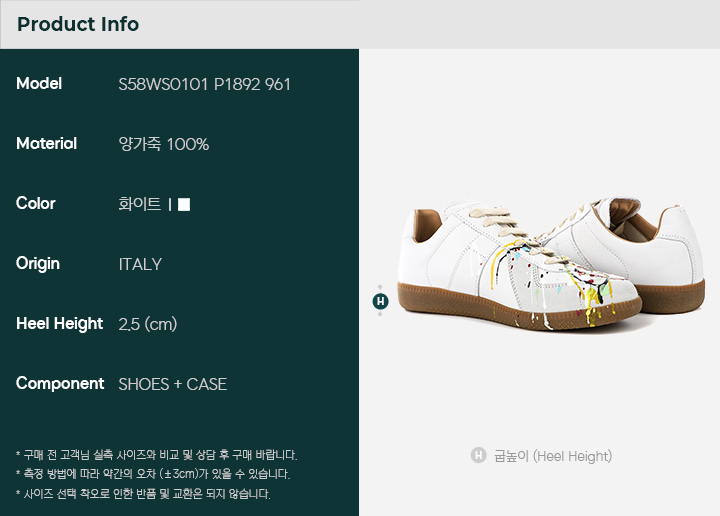The width and height of the screenshot is (720, 516).
Task: Click the 2.5 (cm) heel value
Action: click(147, 324)
